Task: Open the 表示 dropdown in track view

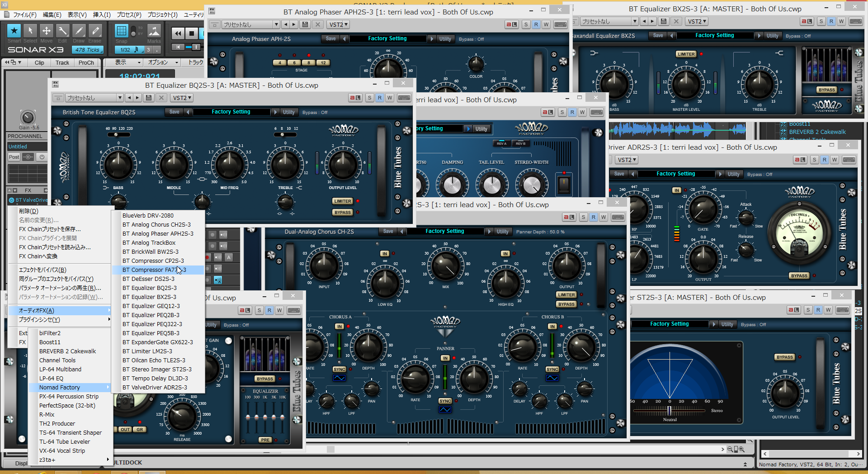Action: (125, 62)
